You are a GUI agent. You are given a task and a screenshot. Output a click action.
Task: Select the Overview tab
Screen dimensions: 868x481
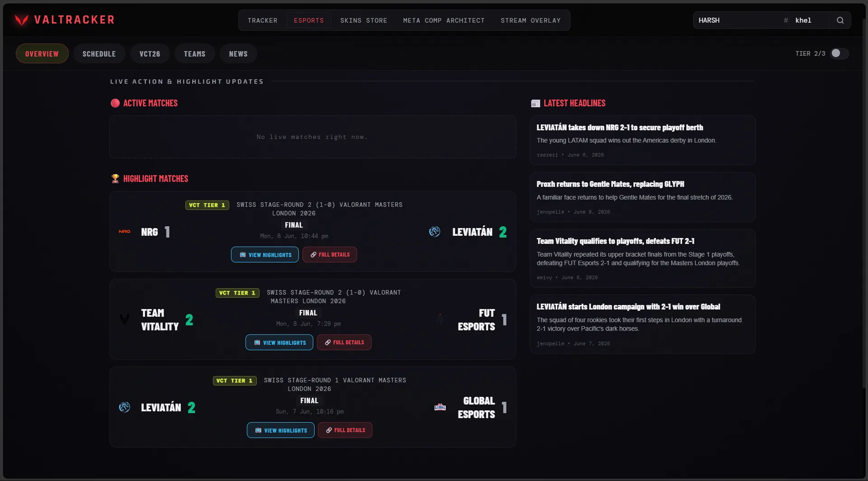(42, 53)
